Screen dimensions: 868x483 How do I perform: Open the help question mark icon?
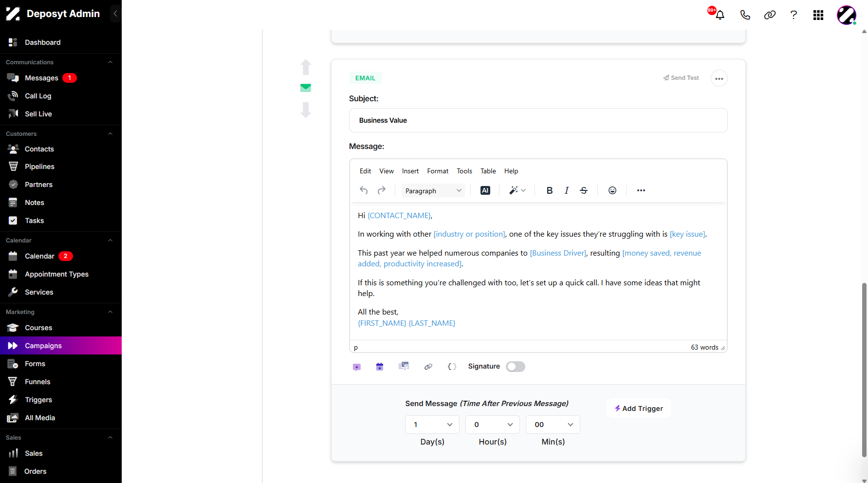click(x=794, y=15)
